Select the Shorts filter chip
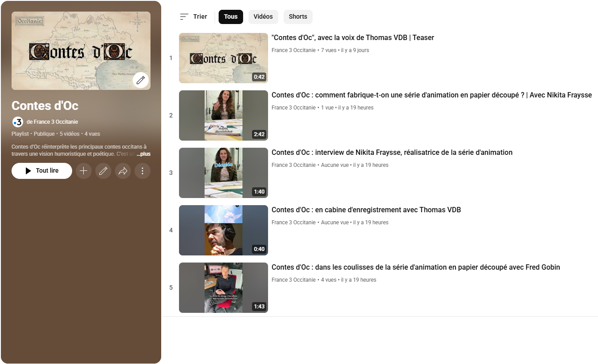Viewport: 598px width, 364px height. pyautogui.click(x=298, y=16)
